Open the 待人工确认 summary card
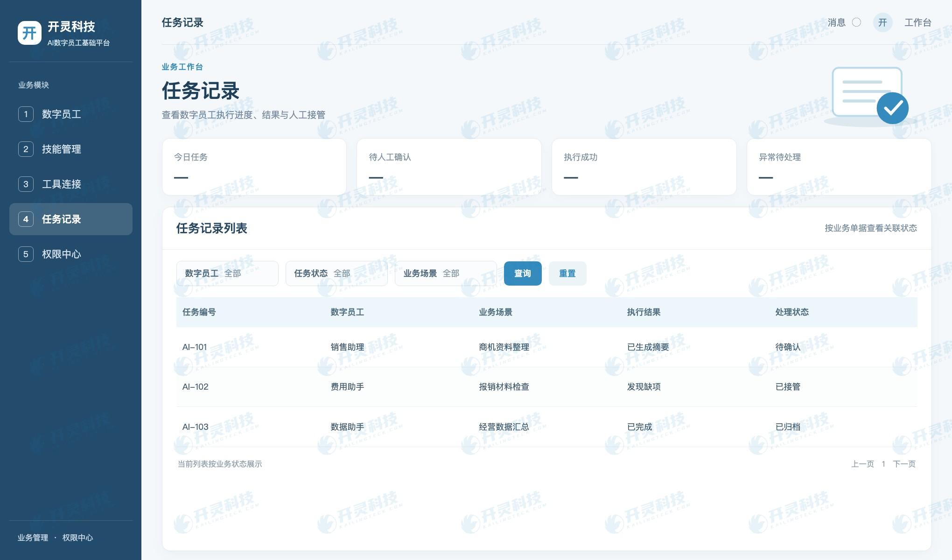This screenshot has width=952, height=560. 449,167
